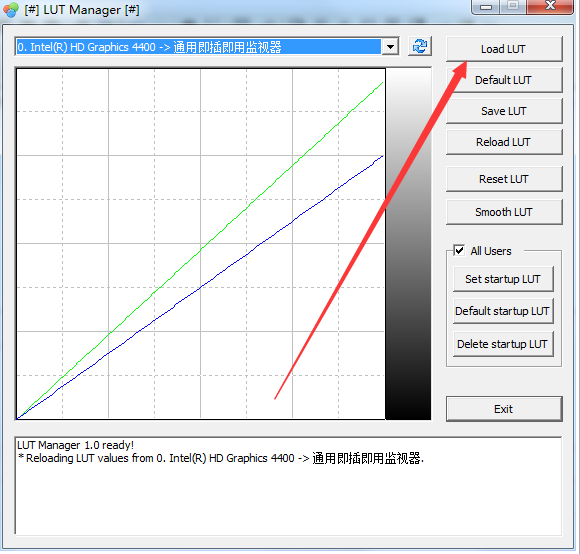The image size is (580, 554).
Task: Click the 'LUT Manager 1.0 ready!' log line
Action: click(x=75, y=445)
